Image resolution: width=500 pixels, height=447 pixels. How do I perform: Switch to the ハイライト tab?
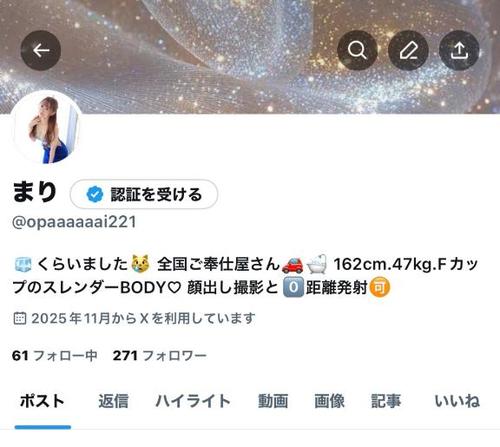pyautogui.click(x=193, y=401)
